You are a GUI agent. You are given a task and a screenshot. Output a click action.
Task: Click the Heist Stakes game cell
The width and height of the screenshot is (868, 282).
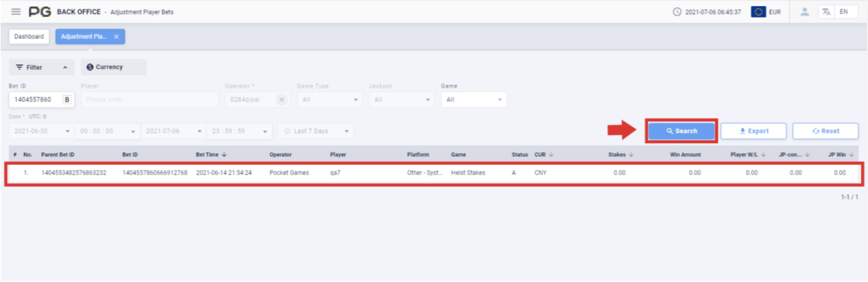tap(468, 173)
